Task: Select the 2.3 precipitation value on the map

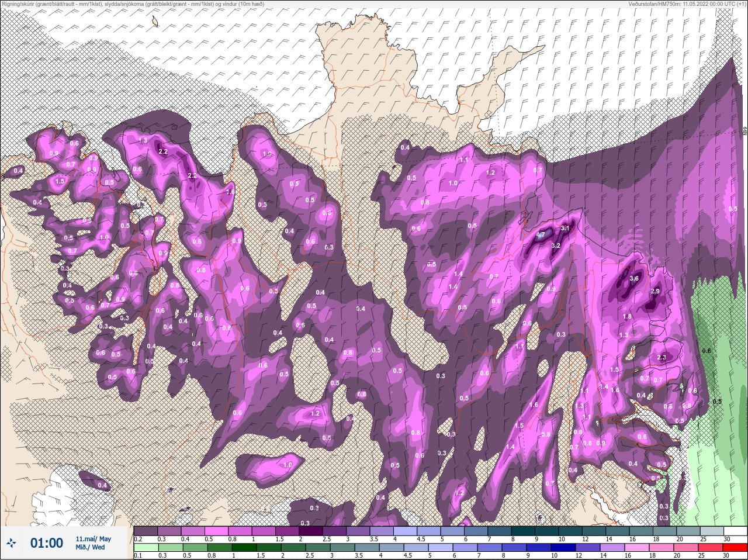Action: point(662,357)
